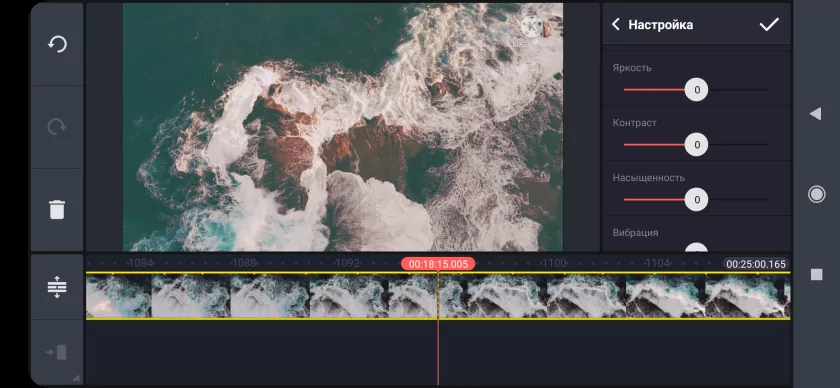Click the 1100 ruler mark on timeline
This screenshot has width=840, height=388.
pyautogui.click(x=553, y=263)
